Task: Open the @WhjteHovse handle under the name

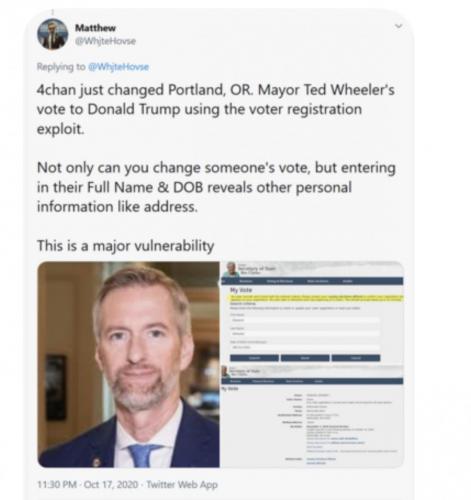Action: click(105, 41)
